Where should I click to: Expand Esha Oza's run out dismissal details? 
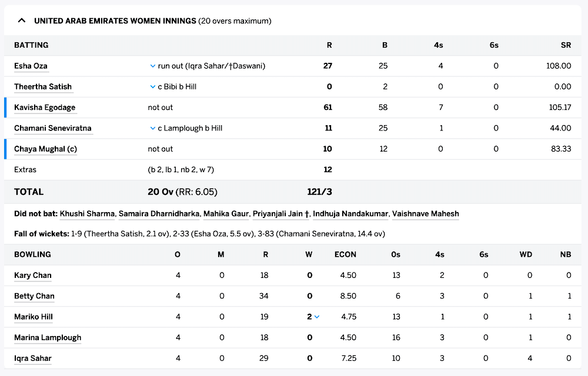click(x=152, y=66)
